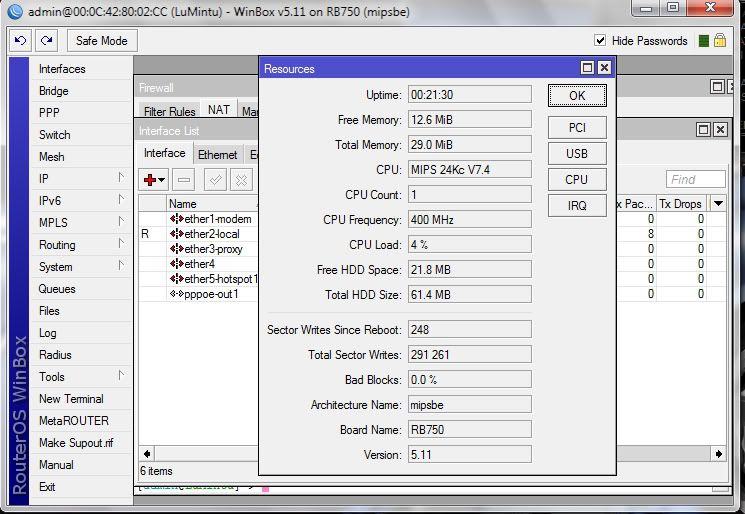Select ether5-hotspot1 interface row
This screenshot has height=514, width=745.
click(x=199, y=279)
